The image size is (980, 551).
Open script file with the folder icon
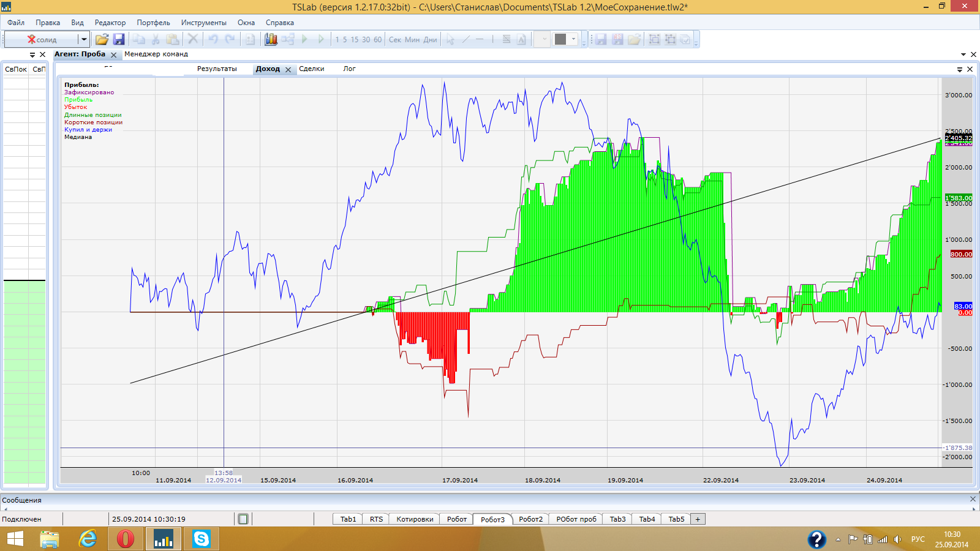tap(102, 39)
